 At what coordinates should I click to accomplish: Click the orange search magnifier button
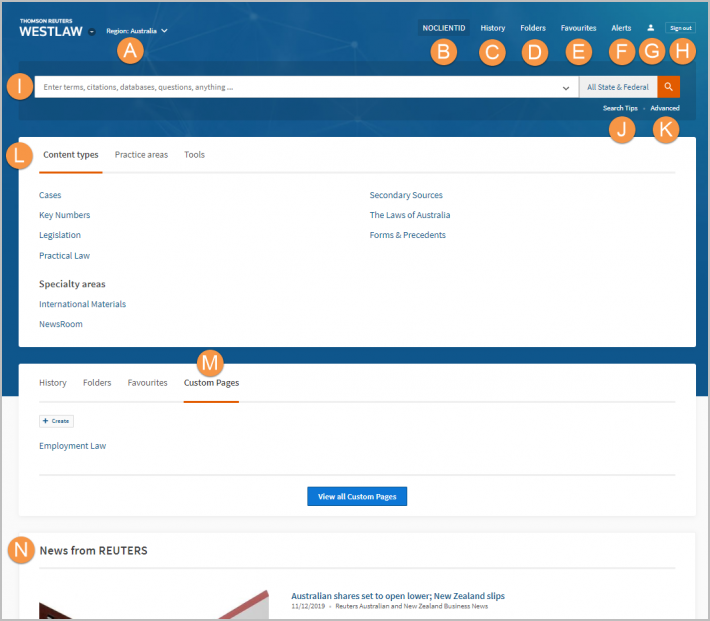[x=668, y=87]
